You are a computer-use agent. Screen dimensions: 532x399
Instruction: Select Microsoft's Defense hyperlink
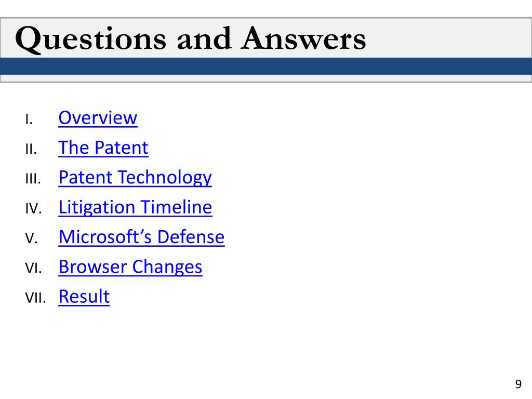(x=141, y=237)
